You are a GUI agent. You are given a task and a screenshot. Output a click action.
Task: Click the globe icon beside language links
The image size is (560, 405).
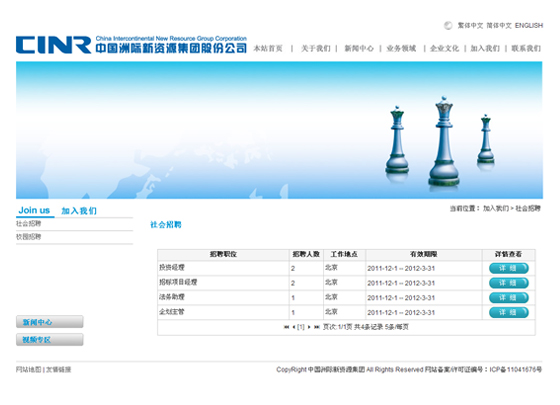click(x=448, y=25)
